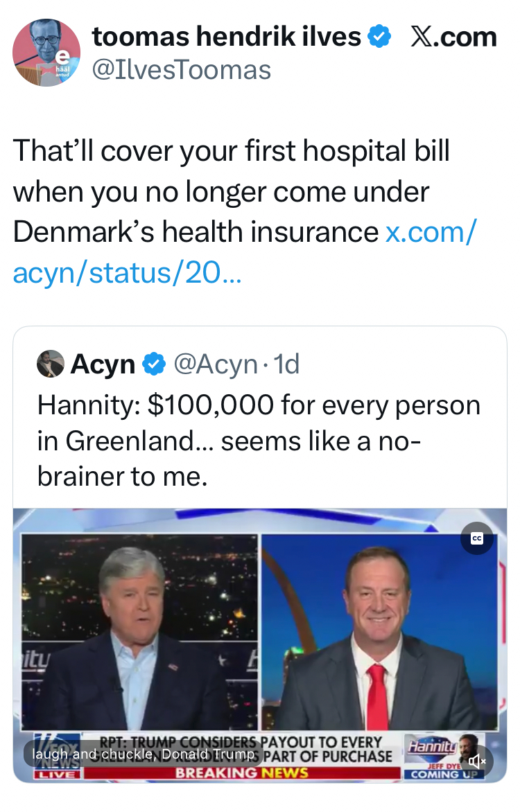The height and width of the screenshot is (812, 520).
Task: Open the X.com logo link
Action: (454, 37)
